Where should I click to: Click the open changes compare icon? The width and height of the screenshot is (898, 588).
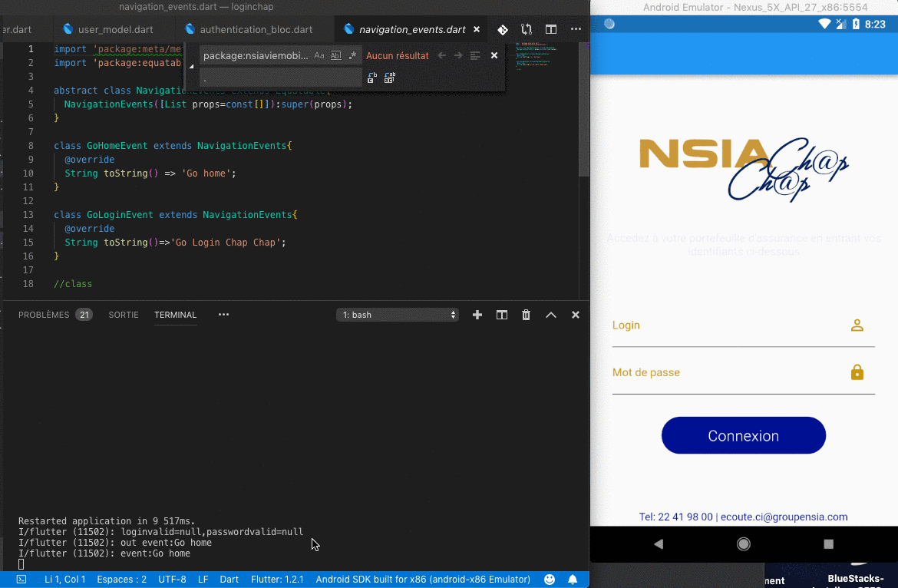point(527,29)
